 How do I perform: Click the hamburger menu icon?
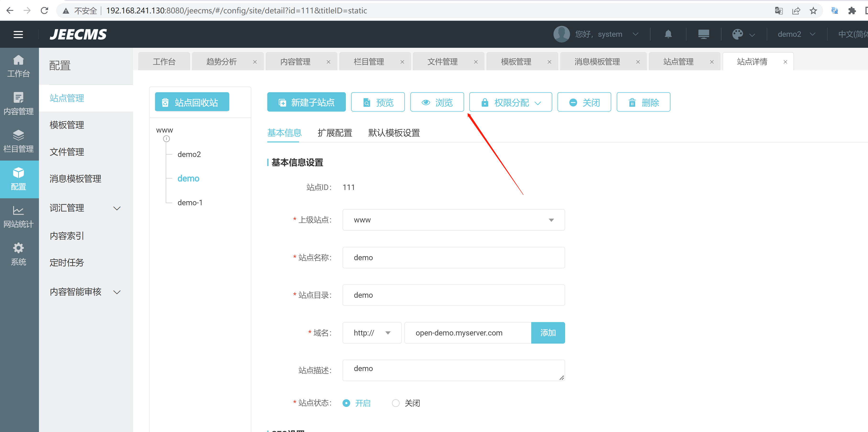[x=18, y=34]
